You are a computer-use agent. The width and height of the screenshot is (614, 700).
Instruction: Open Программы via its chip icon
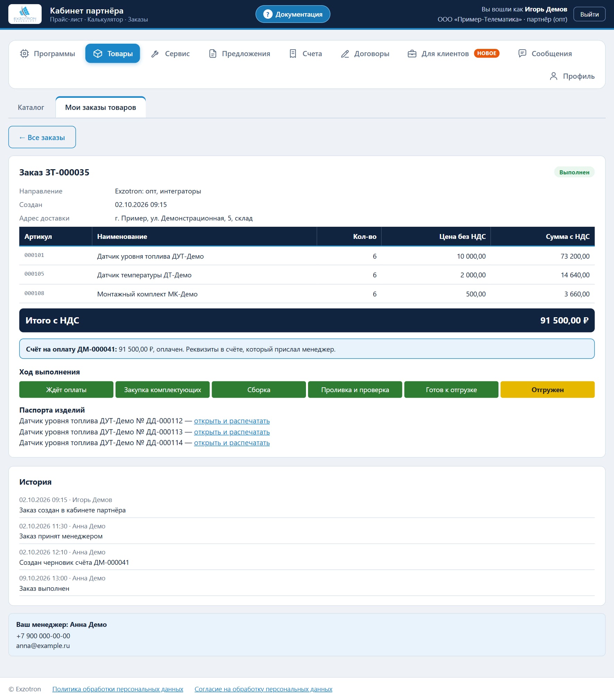pyautogui.click(x=24, y=53)
